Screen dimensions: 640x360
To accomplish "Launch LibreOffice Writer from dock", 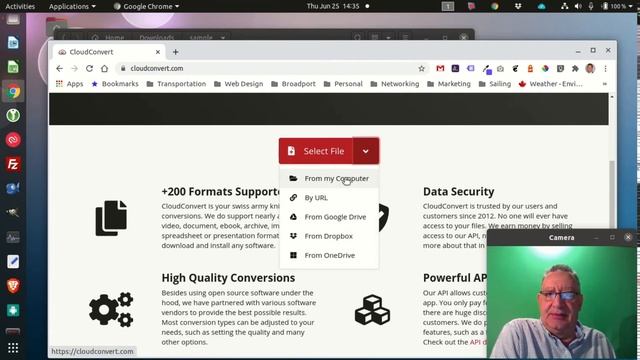I will point(13,42).
